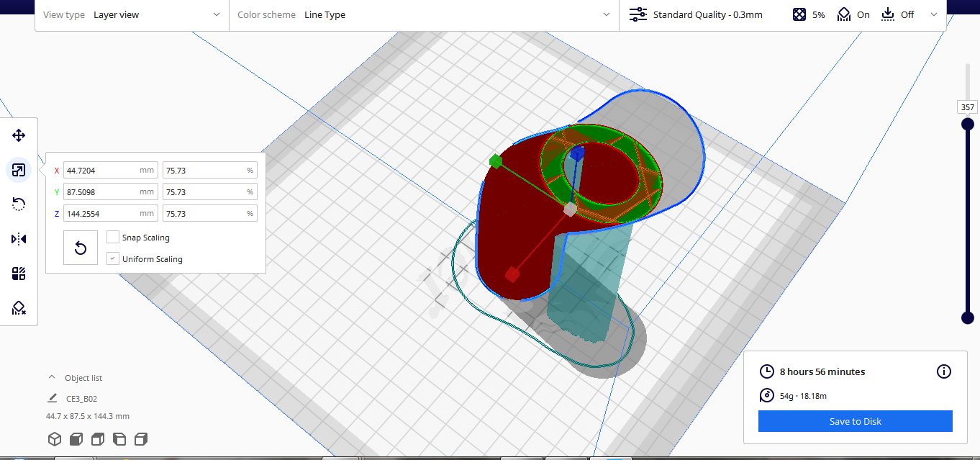Open the Color scheme dropdown
Viewport: 980px width, 460px height.
(424, 14)
